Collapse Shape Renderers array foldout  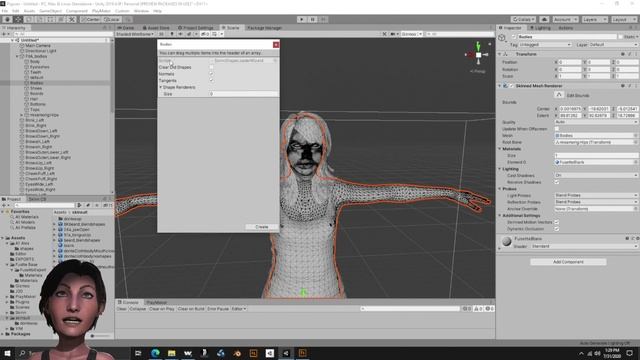pos(161,87)
